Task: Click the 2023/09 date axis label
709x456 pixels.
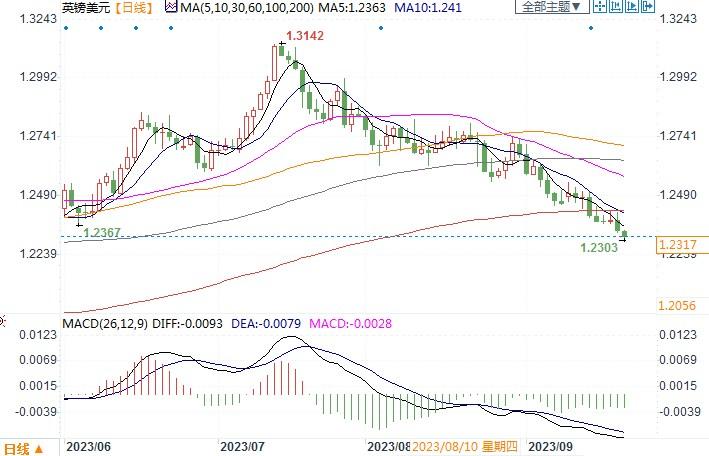Action: (x=550, y=447)
